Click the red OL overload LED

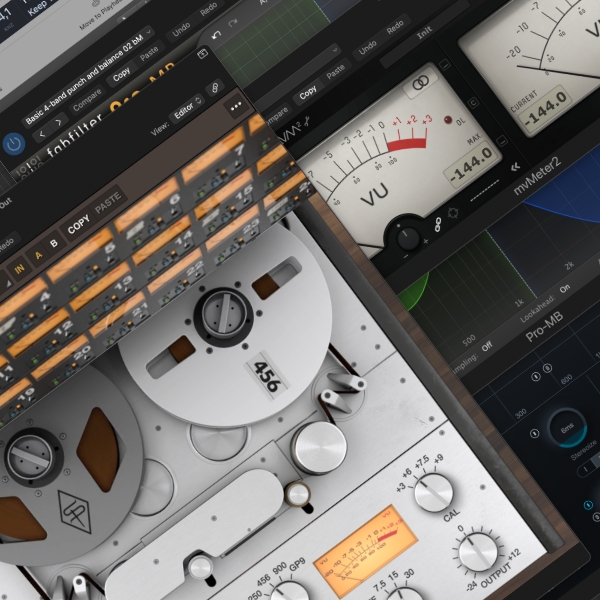(448, 120)
